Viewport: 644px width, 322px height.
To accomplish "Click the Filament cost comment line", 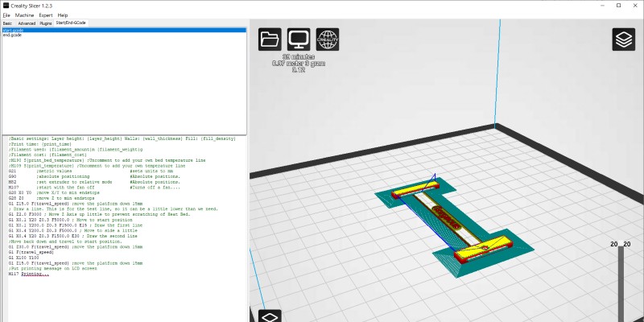I will 47,155.
